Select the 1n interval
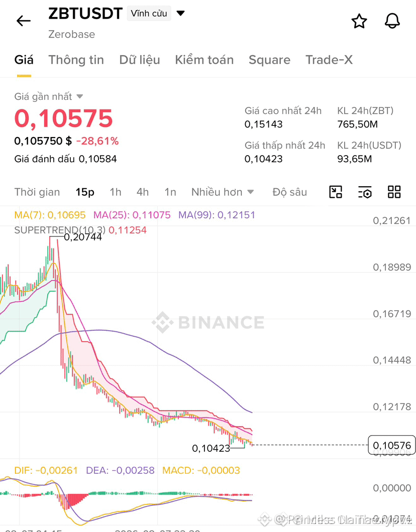This screenshot has width=416, height=532. pyautogui.click(x=170, y=192)
